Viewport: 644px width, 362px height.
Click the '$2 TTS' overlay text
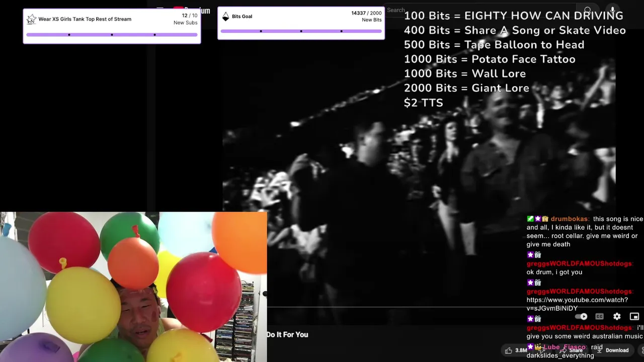click(424, 103)
